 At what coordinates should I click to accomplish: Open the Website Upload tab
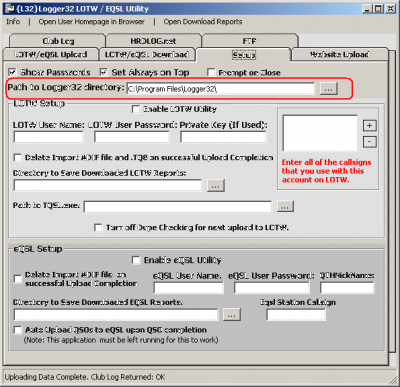coord(340,54)
